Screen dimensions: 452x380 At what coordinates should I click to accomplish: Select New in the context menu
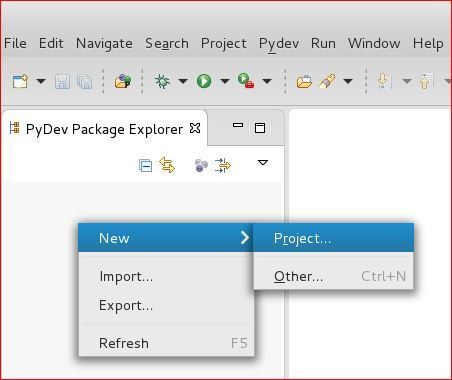click(166, 238)
